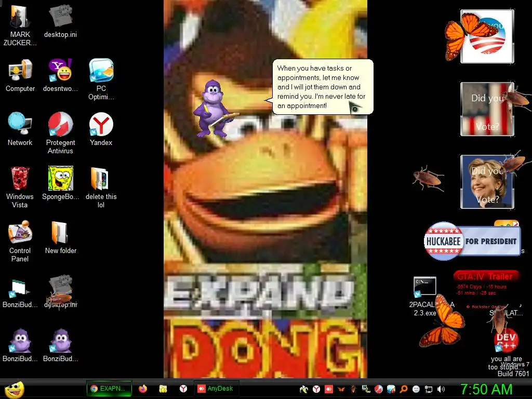Open the volume speaker tray icon
This screenshot has height=399, width=532.
(441, 389)
